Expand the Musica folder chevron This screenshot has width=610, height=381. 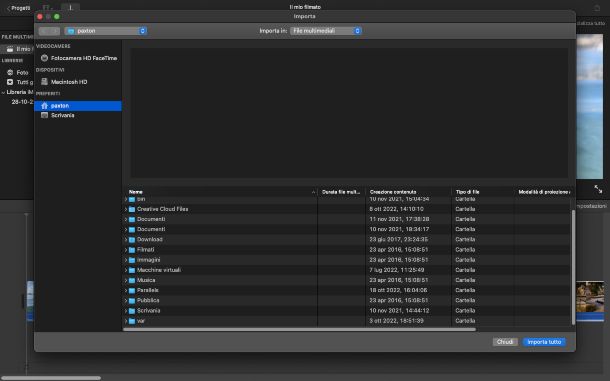coord(126,280)
